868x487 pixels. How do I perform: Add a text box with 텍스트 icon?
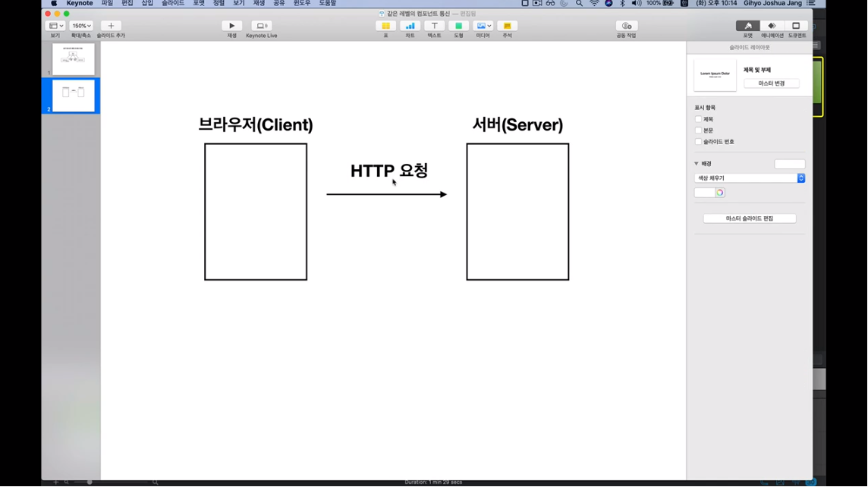click(434, 26)
